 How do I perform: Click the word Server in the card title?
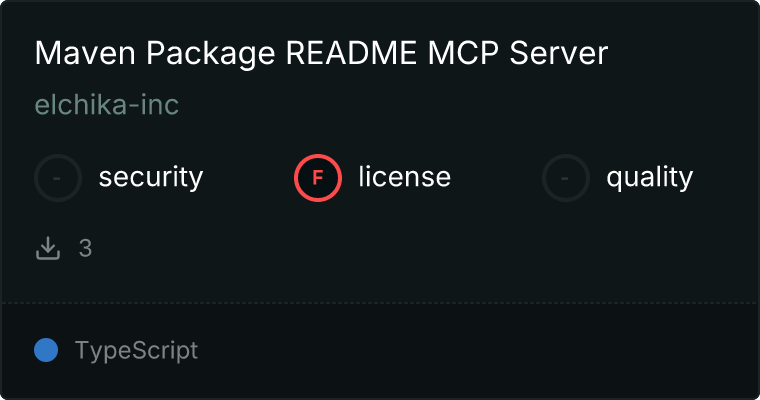tap(558, 53)
